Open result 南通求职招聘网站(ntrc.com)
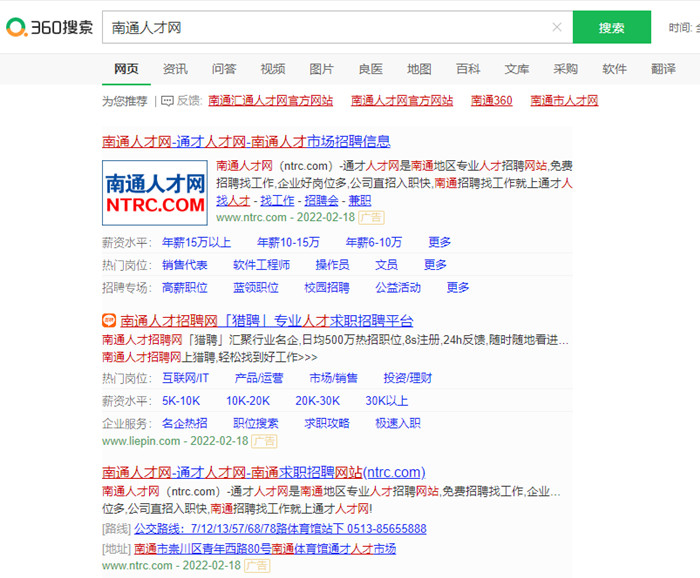This screenshot has height=578, width=700. tap(263, 472)
